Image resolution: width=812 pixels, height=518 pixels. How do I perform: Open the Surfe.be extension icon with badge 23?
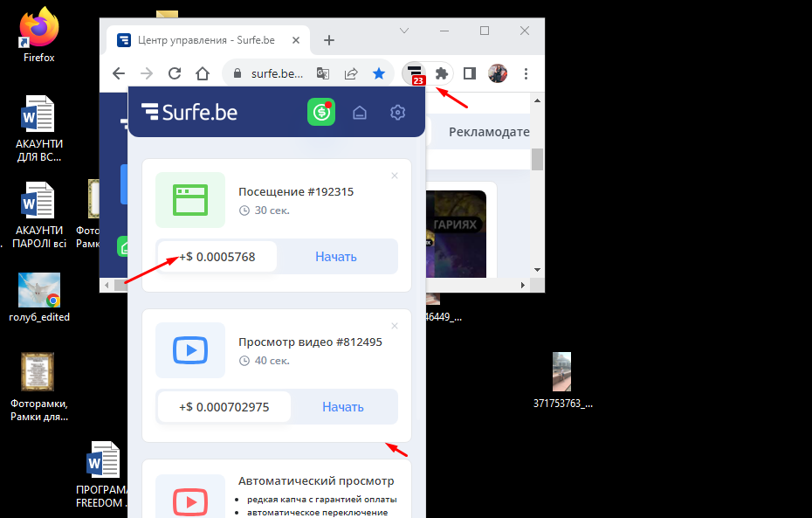[415, 73]
